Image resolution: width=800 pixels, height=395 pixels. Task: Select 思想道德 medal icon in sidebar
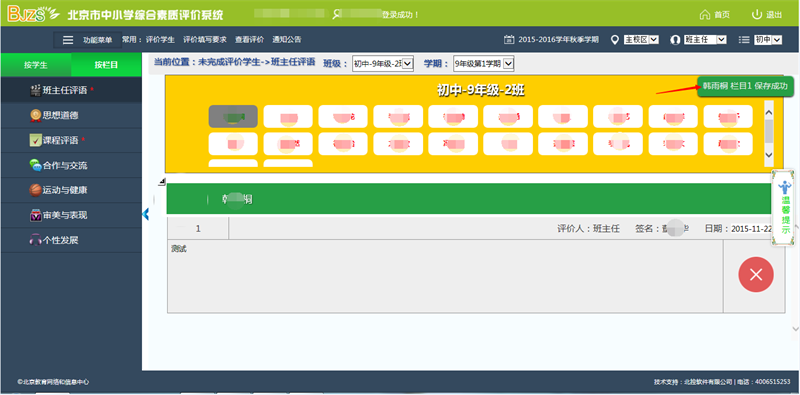tap(35, 116)
